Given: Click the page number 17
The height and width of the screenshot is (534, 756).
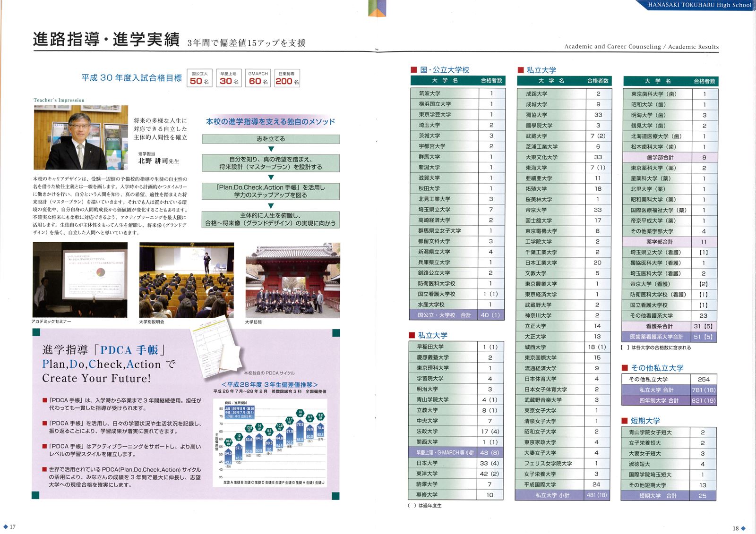Looking at the screenshot, I should tap(13, 527).
